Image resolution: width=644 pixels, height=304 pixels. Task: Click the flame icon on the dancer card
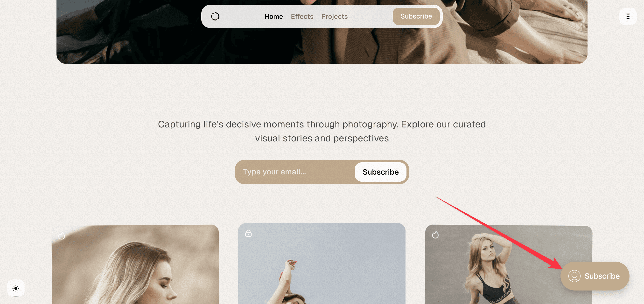(x=435, y=235)
